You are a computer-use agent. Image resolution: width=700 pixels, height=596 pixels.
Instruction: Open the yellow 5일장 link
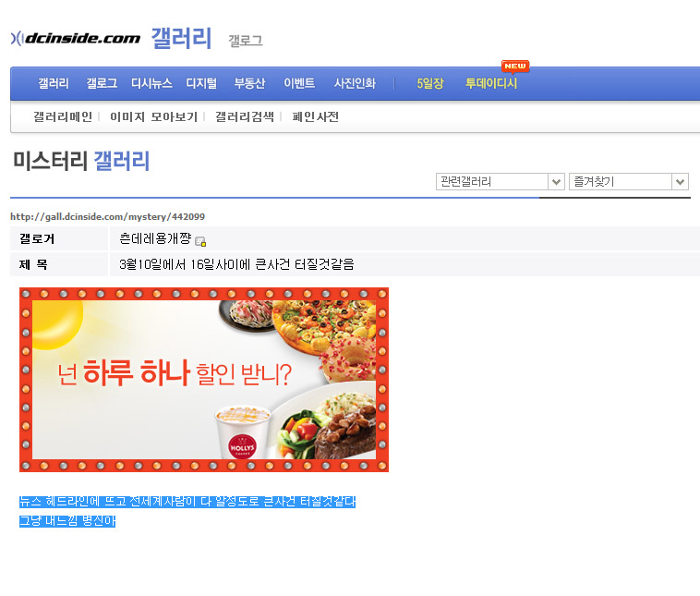[430, 83]
